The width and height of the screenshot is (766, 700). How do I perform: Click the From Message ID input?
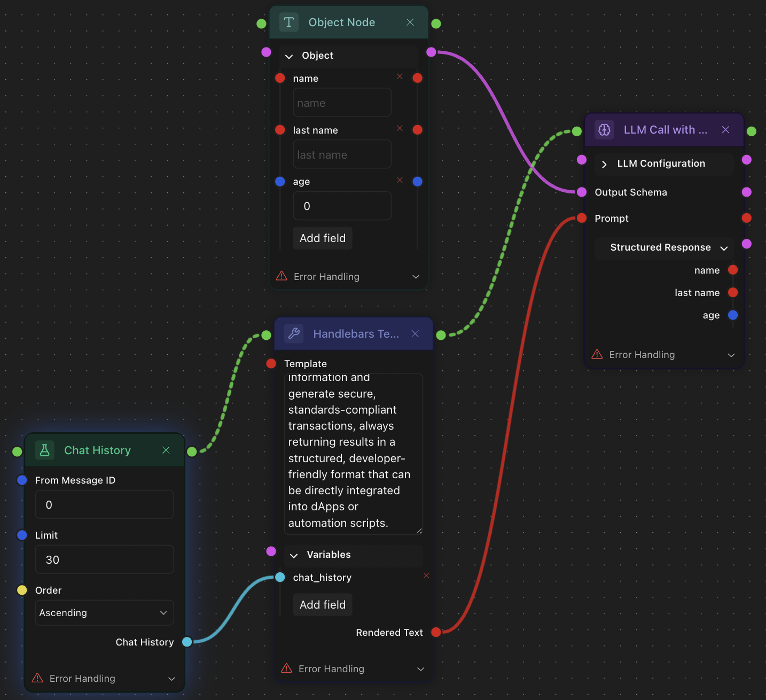[x=104, y=505]
